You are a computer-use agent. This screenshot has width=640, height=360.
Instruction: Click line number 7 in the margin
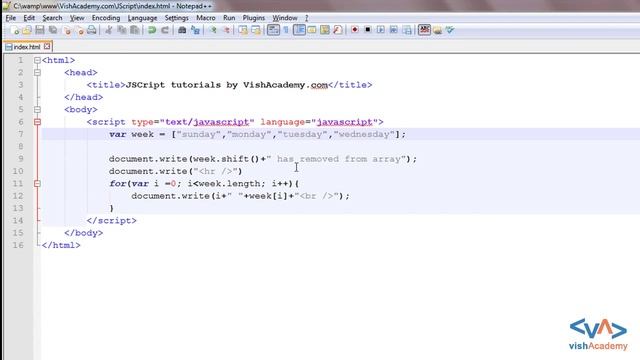[20, 134]
